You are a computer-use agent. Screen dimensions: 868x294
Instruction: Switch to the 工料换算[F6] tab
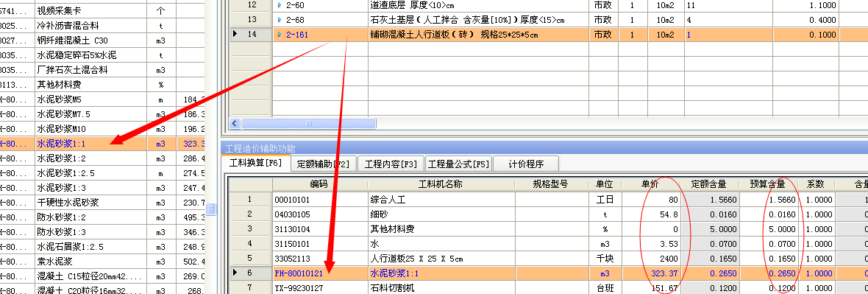tap(255, 164)
